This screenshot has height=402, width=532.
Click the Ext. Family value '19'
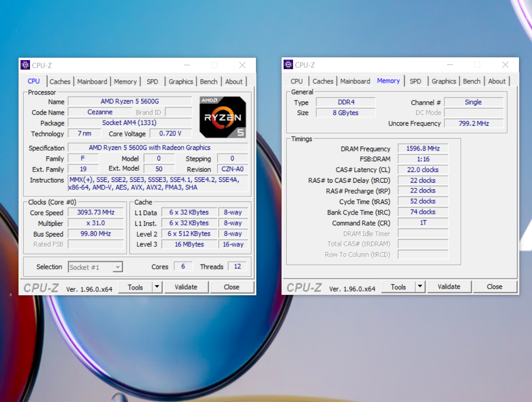83,169
